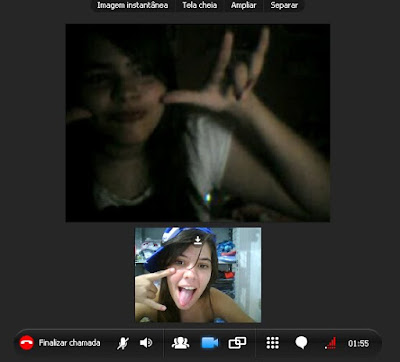This screenshot has width=400, height=362.
Task: Toggle the blue video camera icon
Action: [210, 343]
